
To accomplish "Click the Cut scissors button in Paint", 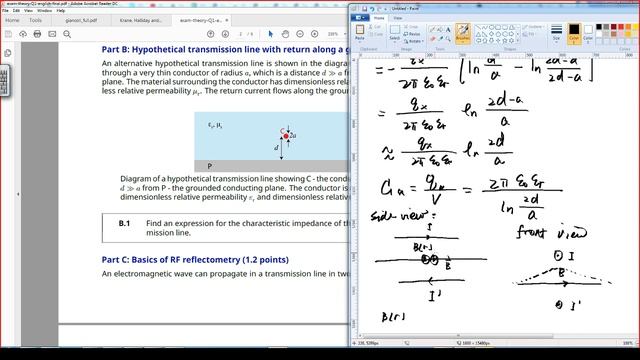I will pyautogui.click(x=375, y=27).
